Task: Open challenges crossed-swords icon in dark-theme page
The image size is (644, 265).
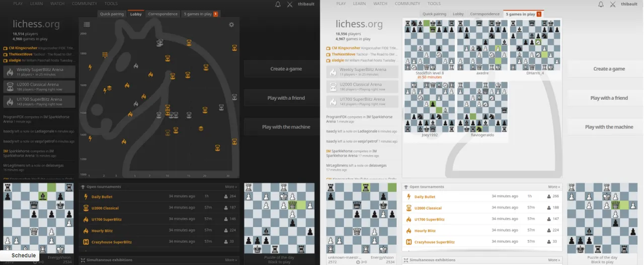Action: tap(290, 4)
